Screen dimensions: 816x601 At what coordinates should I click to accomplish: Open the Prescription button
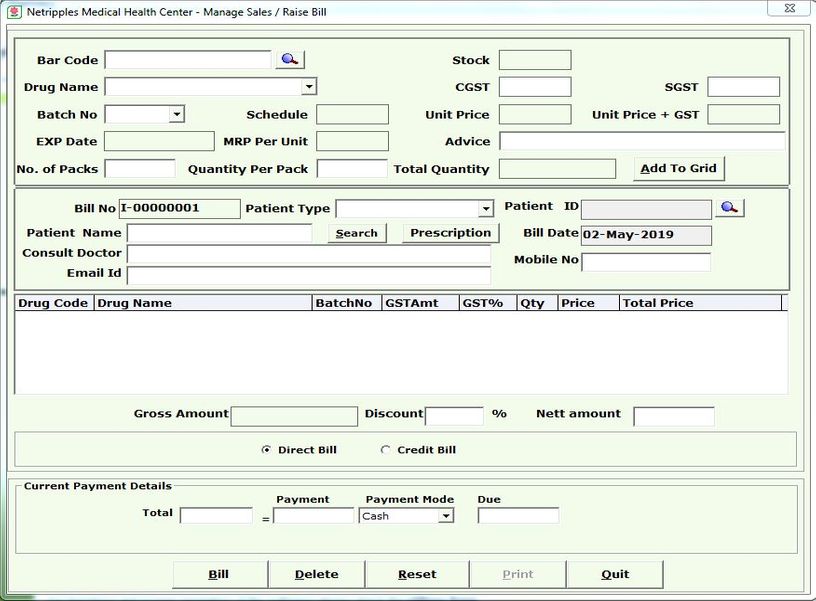451,233
